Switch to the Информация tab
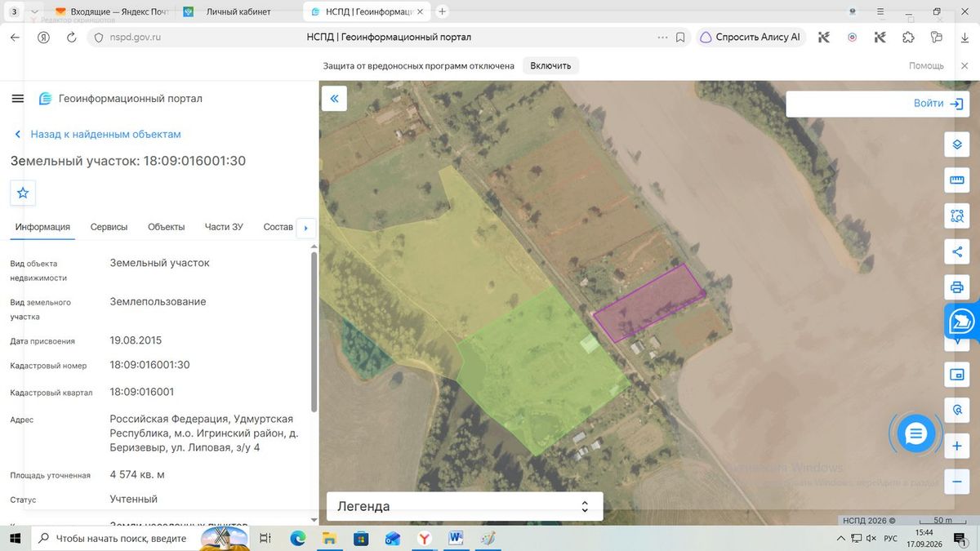This screenshot has width=980, height=551. click(x=42, y=227)
